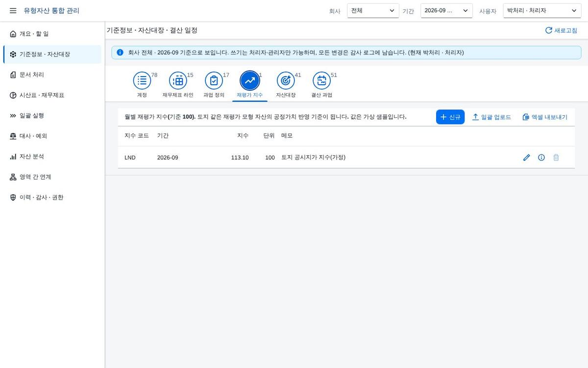This screenshot has width=588, height=368.
Task: Go to 개요 · 할 일 in sidebar
Action: (x=52, y=34)
